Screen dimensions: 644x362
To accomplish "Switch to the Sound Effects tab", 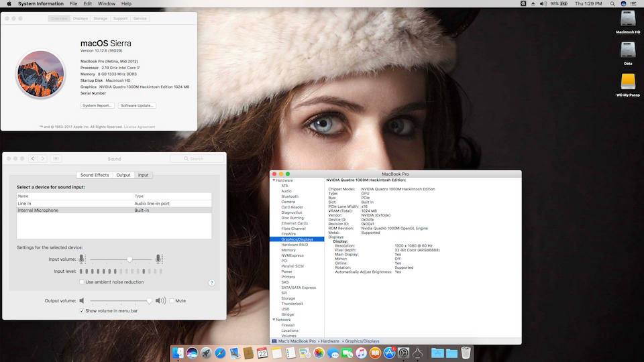I will click(95, 175).
